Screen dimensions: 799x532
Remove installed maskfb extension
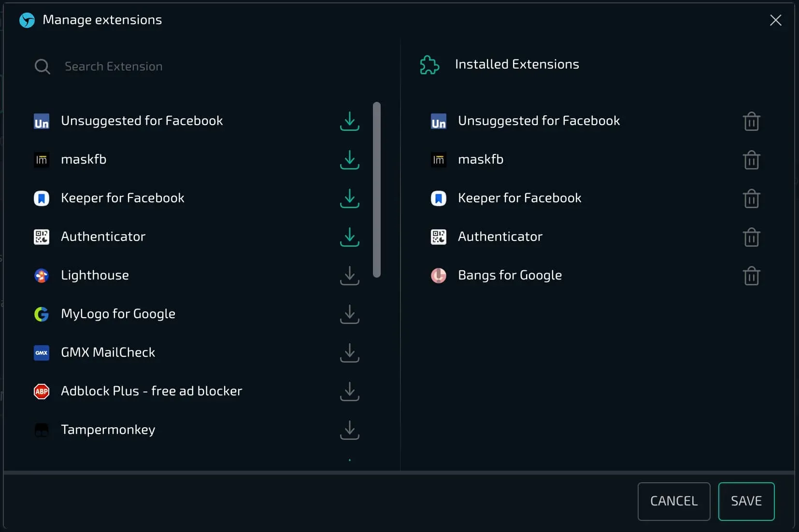[751, 160]
